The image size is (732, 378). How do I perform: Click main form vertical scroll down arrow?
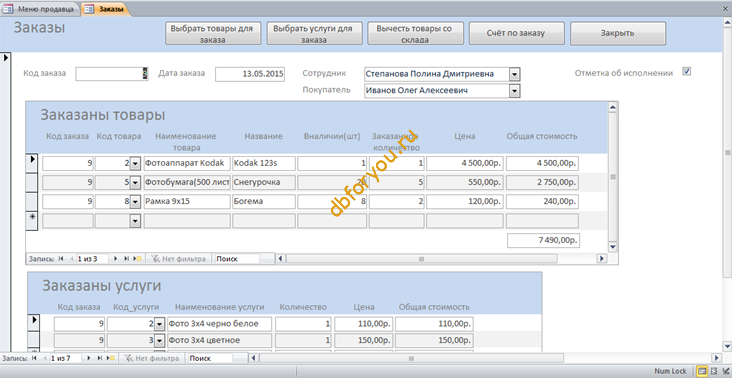point(727,346)
